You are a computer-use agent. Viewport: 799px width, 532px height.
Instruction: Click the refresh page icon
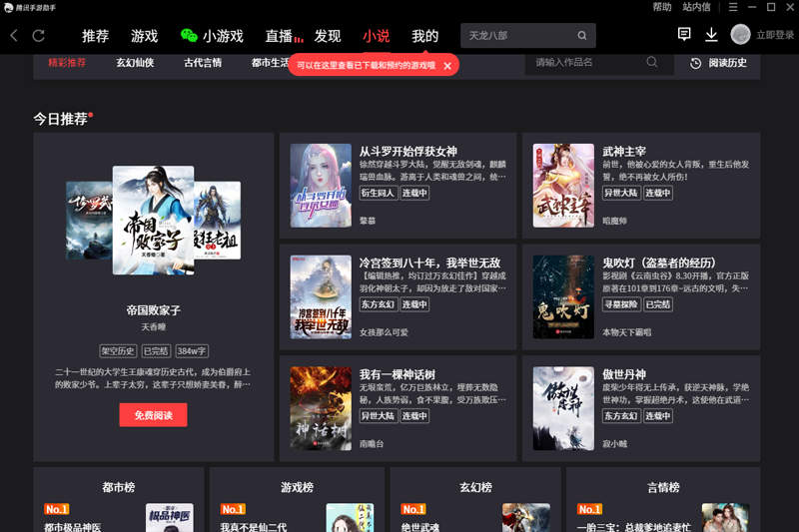[x=39, y=36]
